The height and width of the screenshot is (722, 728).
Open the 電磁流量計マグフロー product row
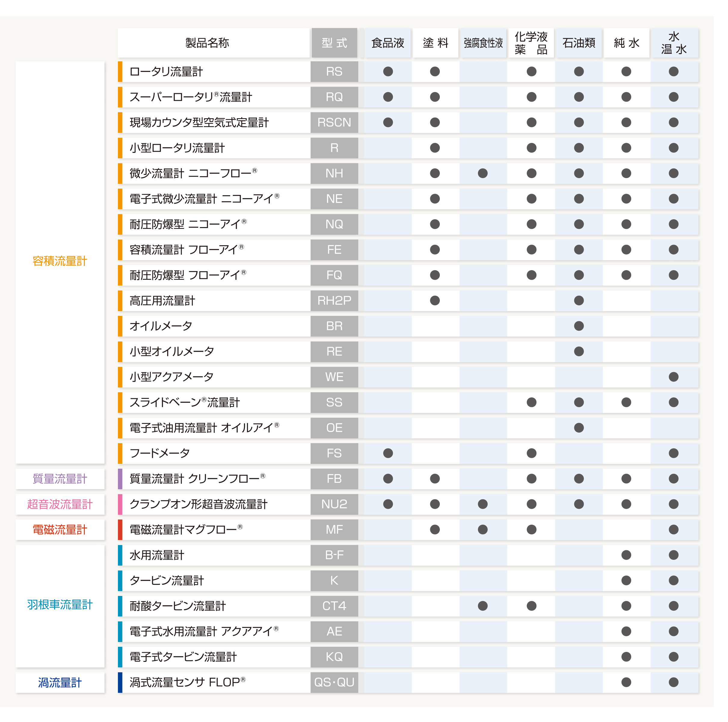[186, 529]
